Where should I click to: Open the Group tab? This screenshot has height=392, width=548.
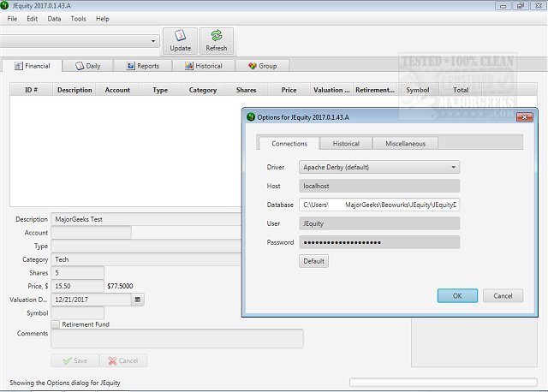coord(262,66)
